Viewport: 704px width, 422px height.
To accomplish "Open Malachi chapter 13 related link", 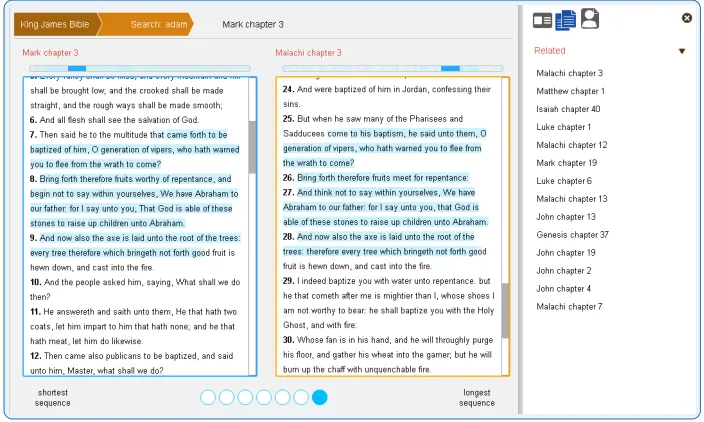I will click(572, 199).
